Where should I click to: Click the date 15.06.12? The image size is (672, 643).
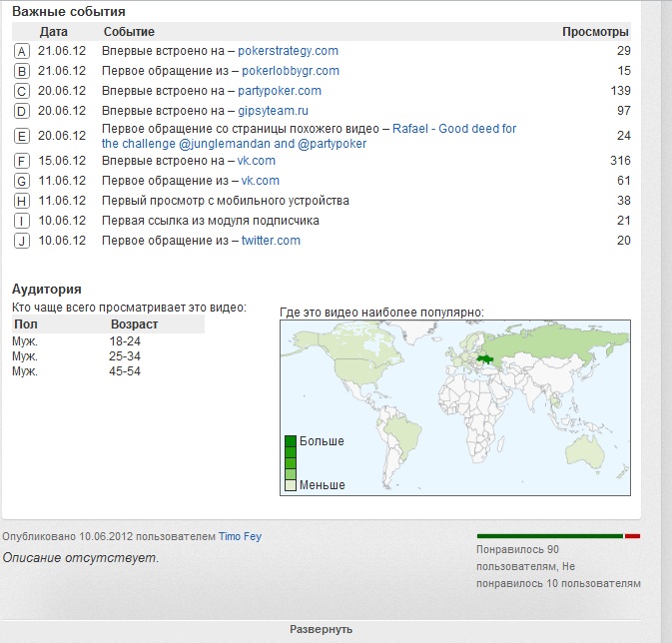coord(62,161)
